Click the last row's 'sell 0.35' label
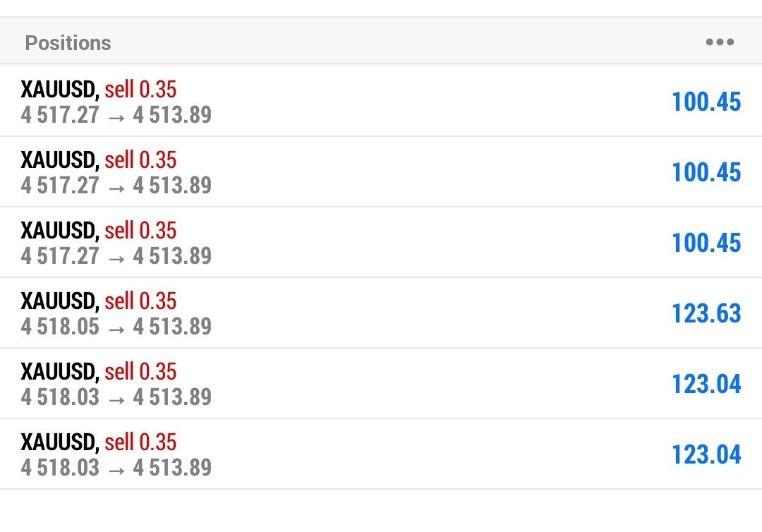 coord(140,442)
